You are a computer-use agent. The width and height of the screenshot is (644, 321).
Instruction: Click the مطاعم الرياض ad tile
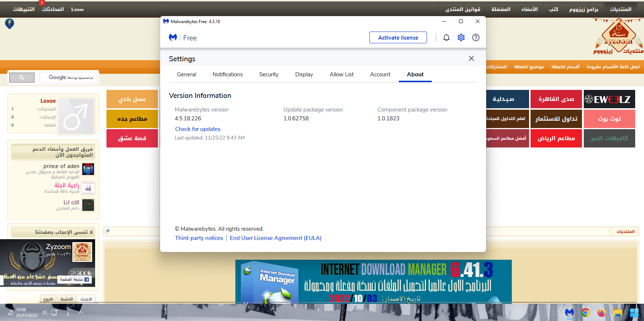(x=556, y=138)
